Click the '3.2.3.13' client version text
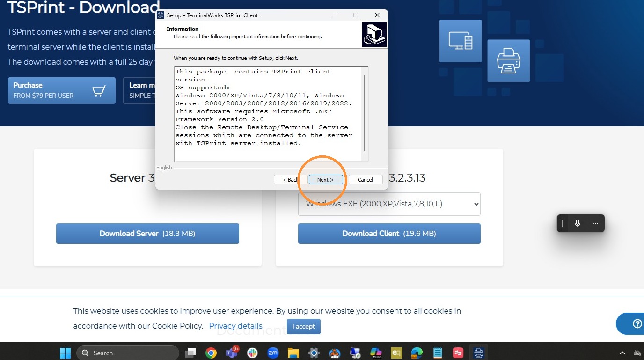 point(408,178)
